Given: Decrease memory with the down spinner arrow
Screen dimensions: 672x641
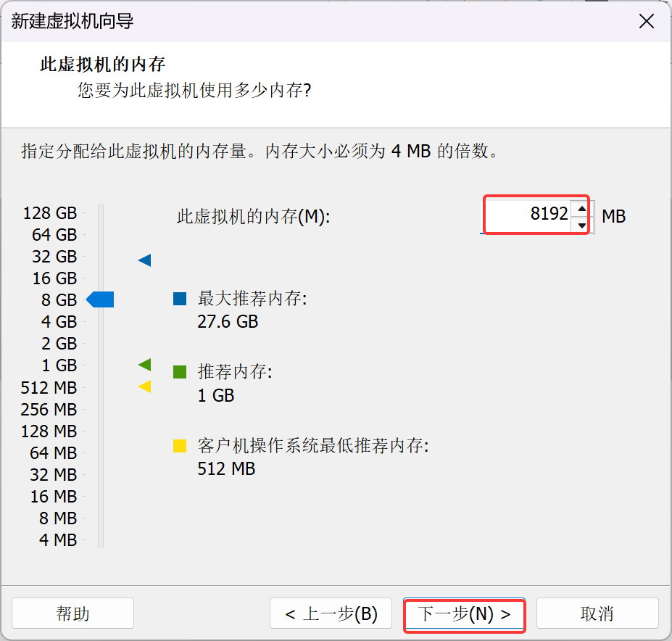Looking at the screenshot, I should point(581,225).
